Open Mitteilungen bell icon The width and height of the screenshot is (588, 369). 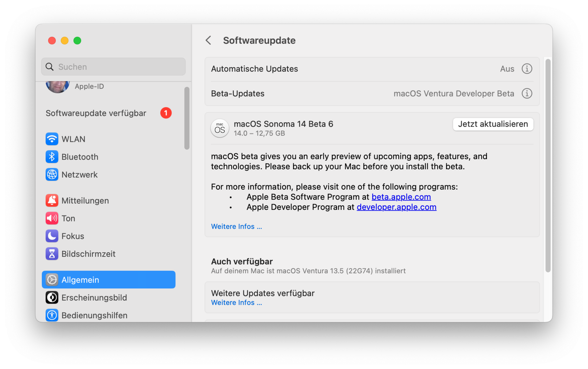point(52,201)
